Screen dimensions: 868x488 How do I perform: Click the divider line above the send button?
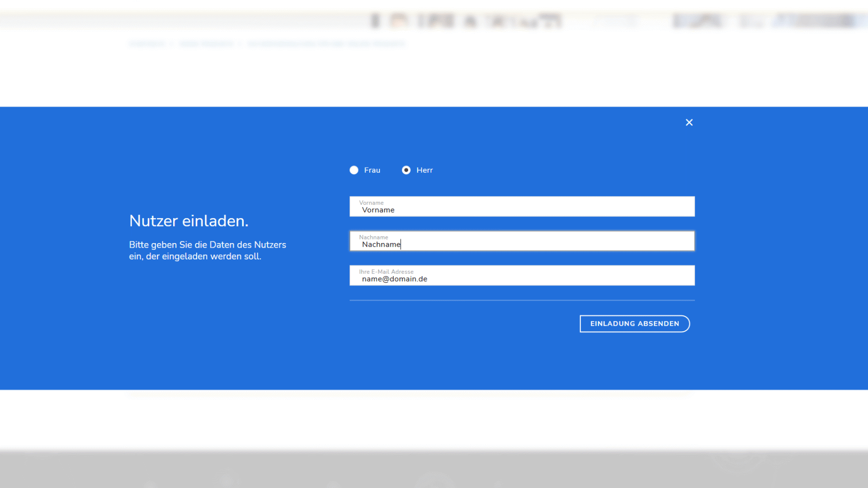point(522,300)
